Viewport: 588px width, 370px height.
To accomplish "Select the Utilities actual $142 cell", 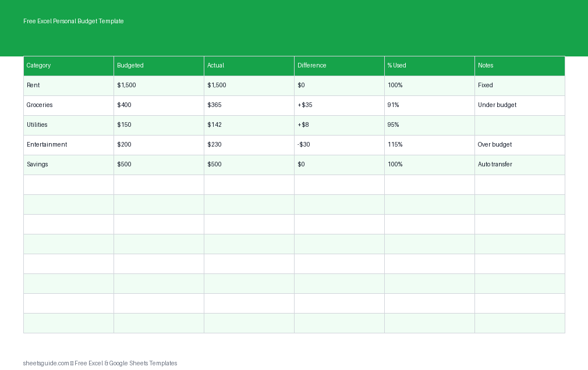I will (249, 125).
